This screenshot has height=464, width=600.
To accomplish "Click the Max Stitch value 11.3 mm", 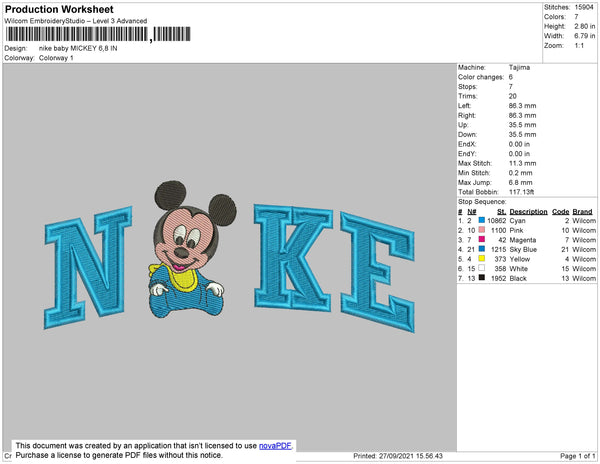I will pos(522,163).
